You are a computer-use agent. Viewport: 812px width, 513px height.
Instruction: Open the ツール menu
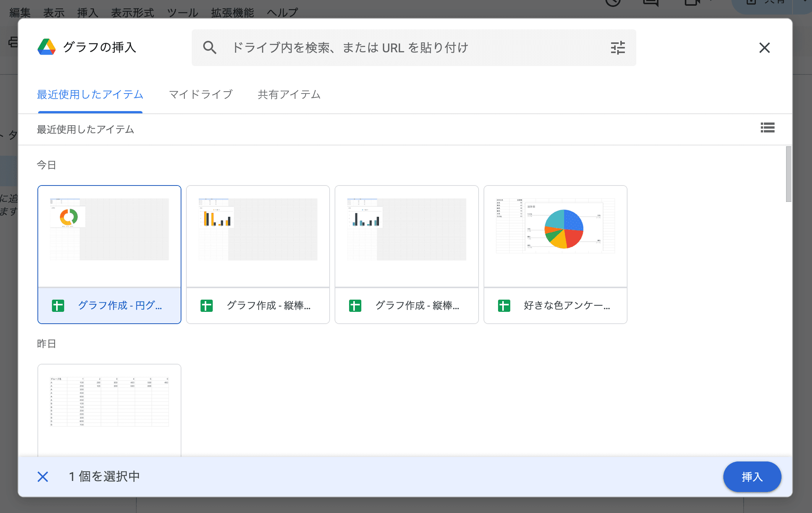(182, 12)
